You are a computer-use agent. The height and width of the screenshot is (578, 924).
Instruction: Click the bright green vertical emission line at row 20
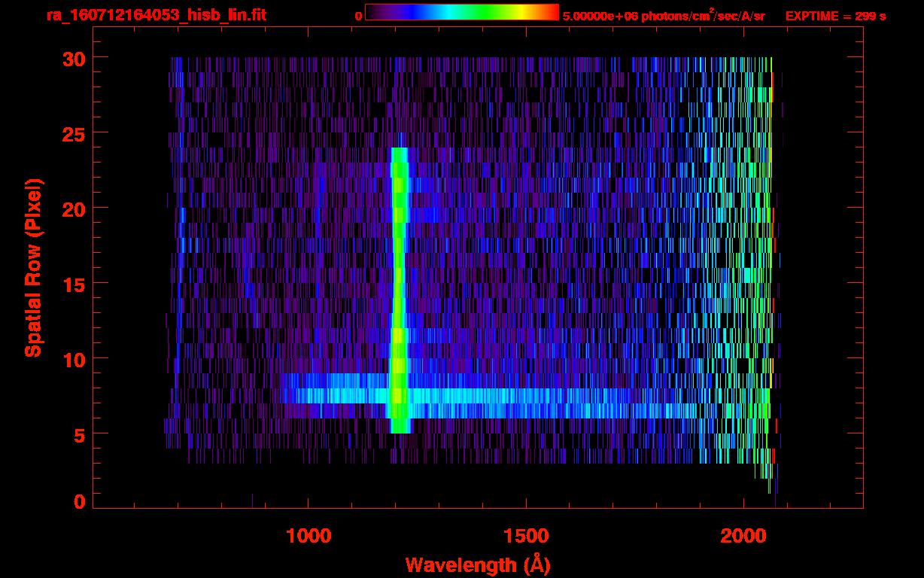click(399, 207)
